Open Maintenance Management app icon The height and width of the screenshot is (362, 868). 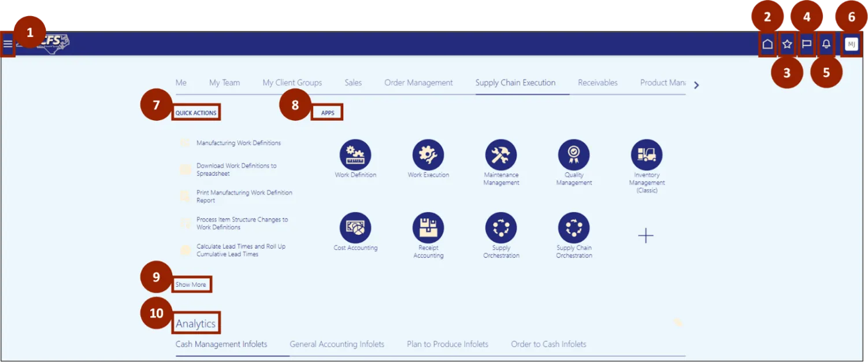(501, 155)
